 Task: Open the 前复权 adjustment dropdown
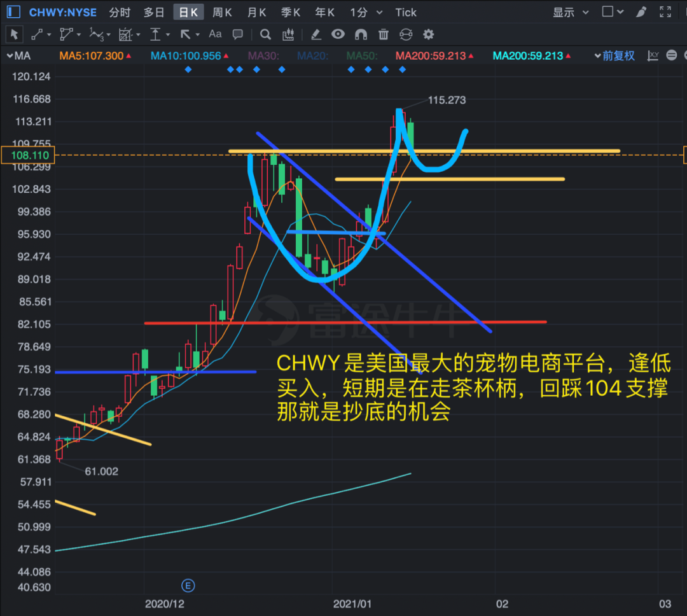coord(614,55)
